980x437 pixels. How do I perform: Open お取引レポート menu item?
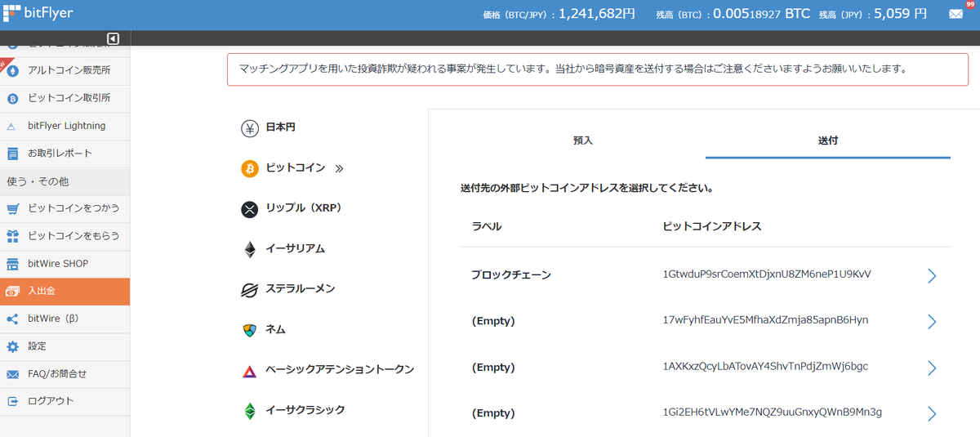tap(60, 154)
